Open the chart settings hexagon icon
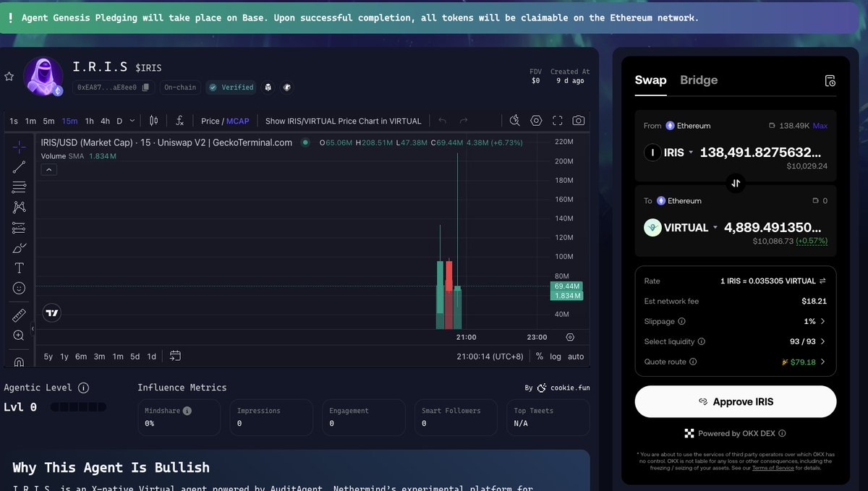The image size is (868, 491). pyautogui.click(x=536, y=121)
